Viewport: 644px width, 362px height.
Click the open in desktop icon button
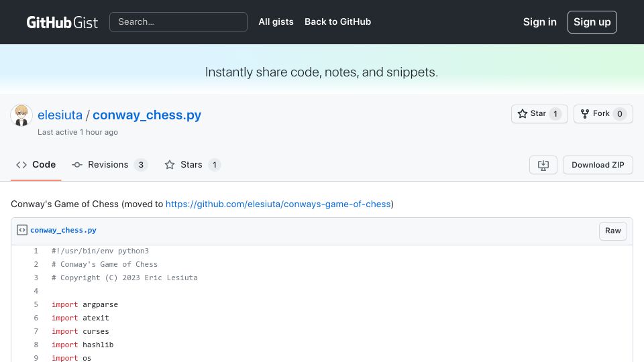(x=543, y=165)
